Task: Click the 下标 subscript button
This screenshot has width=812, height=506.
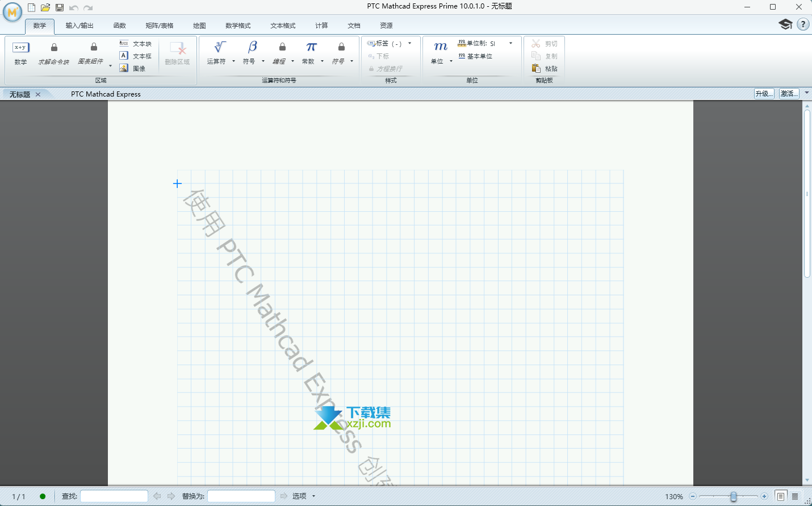Action: pos(378,56)
